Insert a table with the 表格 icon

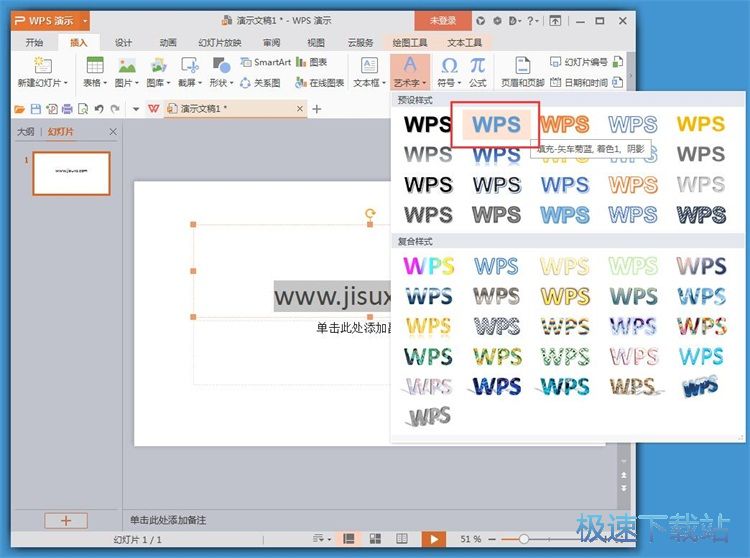(x=95, y=66)
